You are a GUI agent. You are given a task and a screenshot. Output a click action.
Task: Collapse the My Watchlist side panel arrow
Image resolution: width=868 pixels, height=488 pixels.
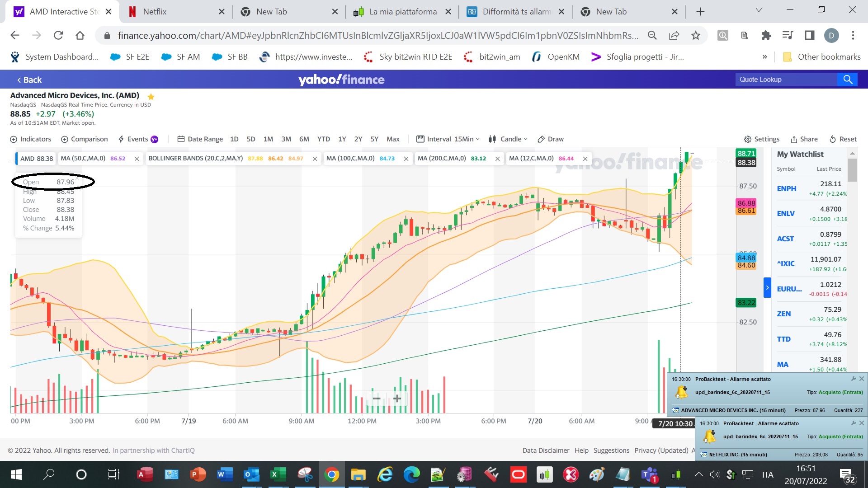(767, 287)
